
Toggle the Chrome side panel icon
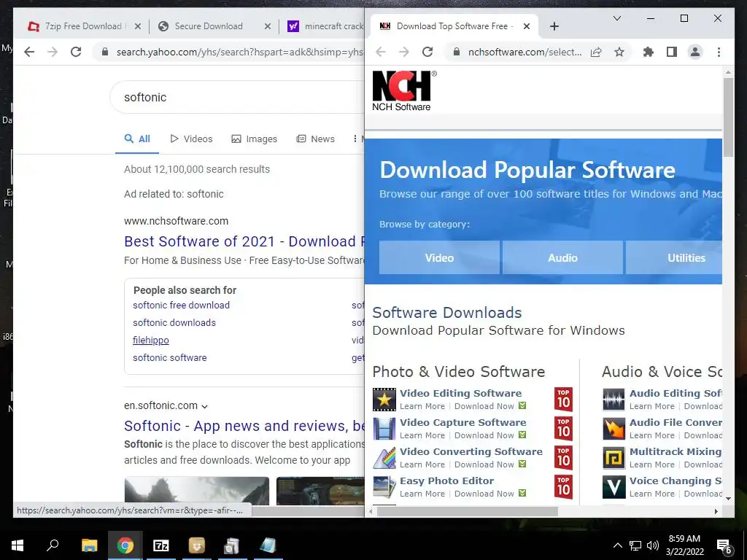click(672, 52)
